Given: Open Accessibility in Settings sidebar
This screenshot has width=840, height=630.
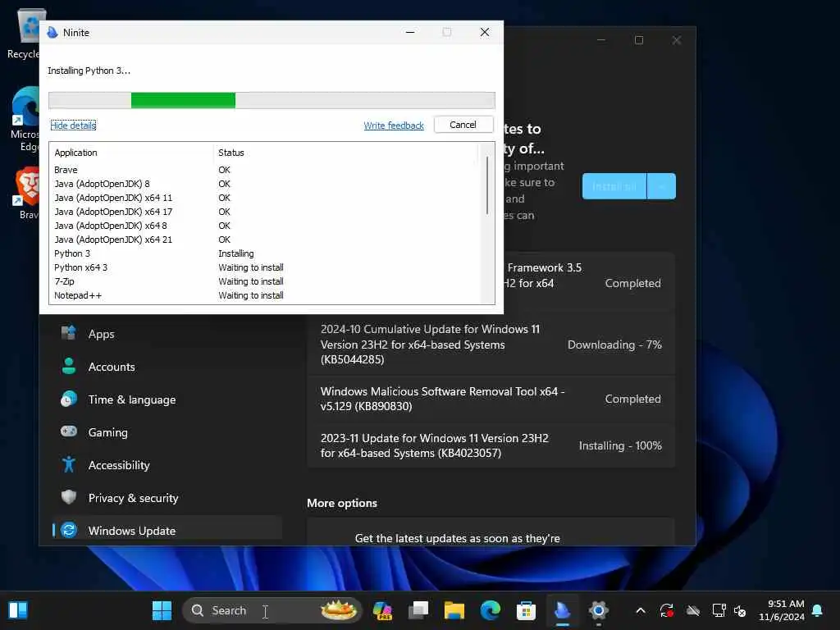Looking at the screenshot, I should pyautogui.click(x=167, y=465).
